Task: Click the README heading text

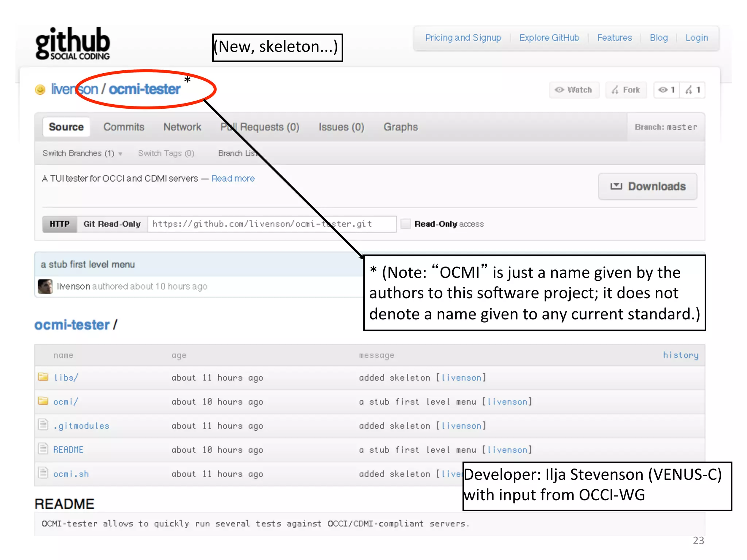Action: tap(65, 504)
